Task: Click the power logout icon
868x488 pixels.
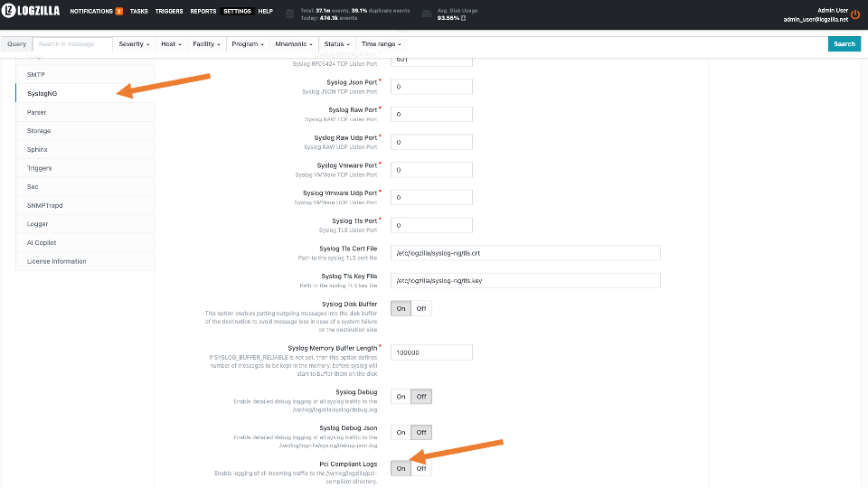Action: [855, 15]
